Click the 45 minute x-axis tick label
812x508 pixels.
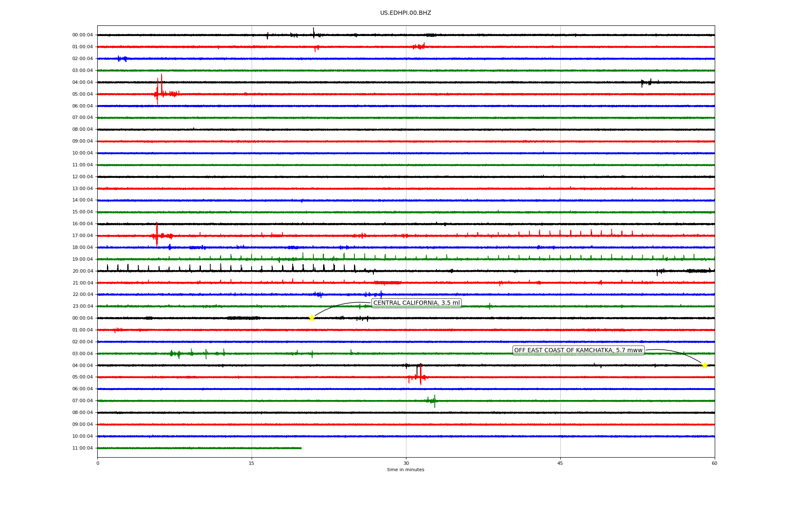pyautogui.click(x=560, y=463)
